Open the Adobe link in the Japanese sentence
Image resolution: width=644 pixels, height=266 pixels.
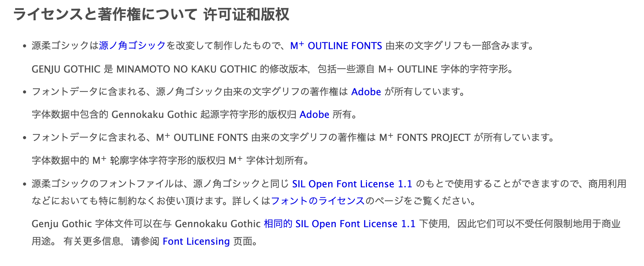pyautogui.click(x=366, y=92)
